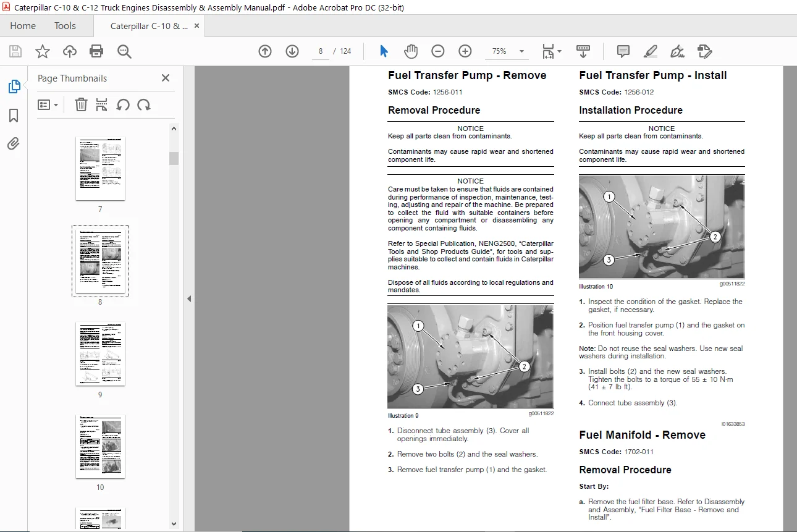The image size is (797, 532).
Task: Click the print pages scissors icon
Action: pyautogui.click(x=102, y=104)
